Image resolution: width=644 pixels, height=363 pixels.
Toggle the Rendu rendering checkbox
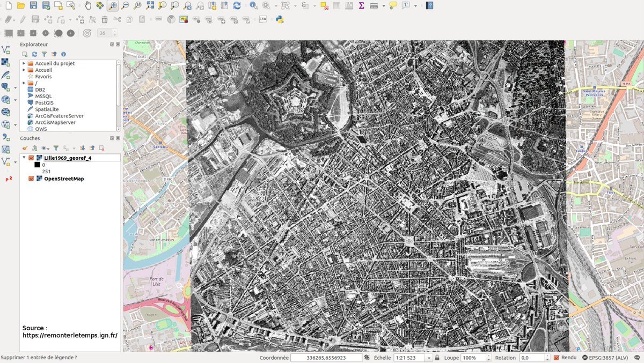tap(557, 358)
